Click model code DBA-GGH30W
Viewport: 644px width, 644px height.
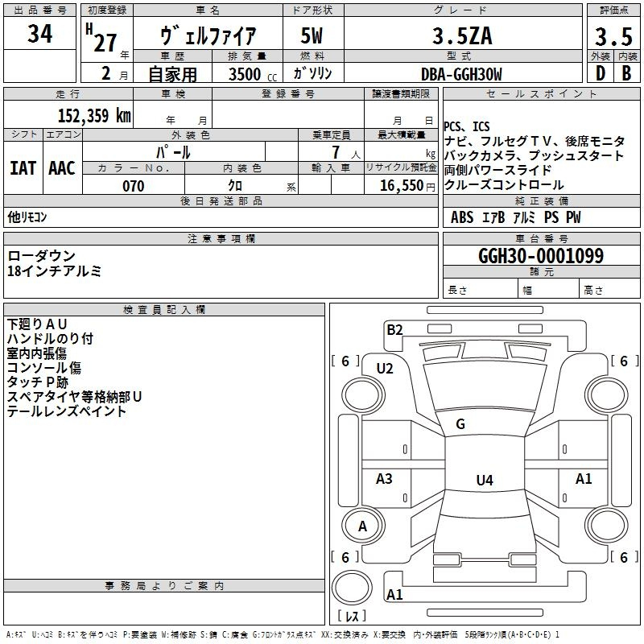(x=461, y=74)
